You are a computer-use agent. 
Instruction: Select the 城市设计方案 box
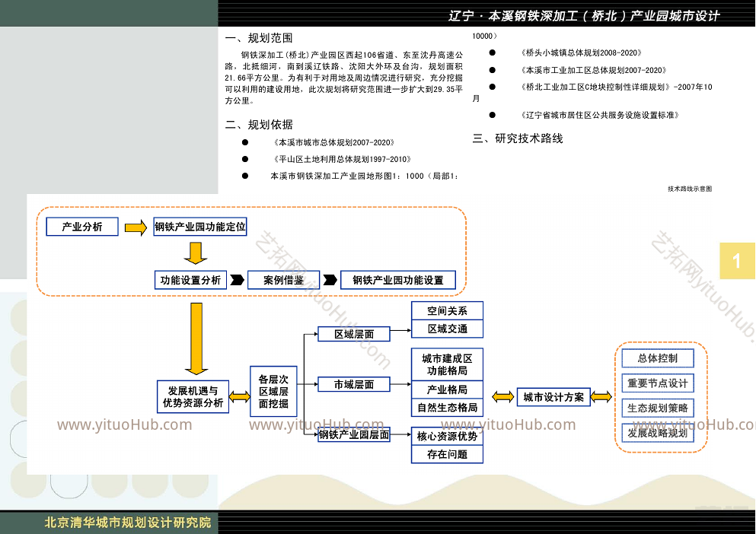553,397
